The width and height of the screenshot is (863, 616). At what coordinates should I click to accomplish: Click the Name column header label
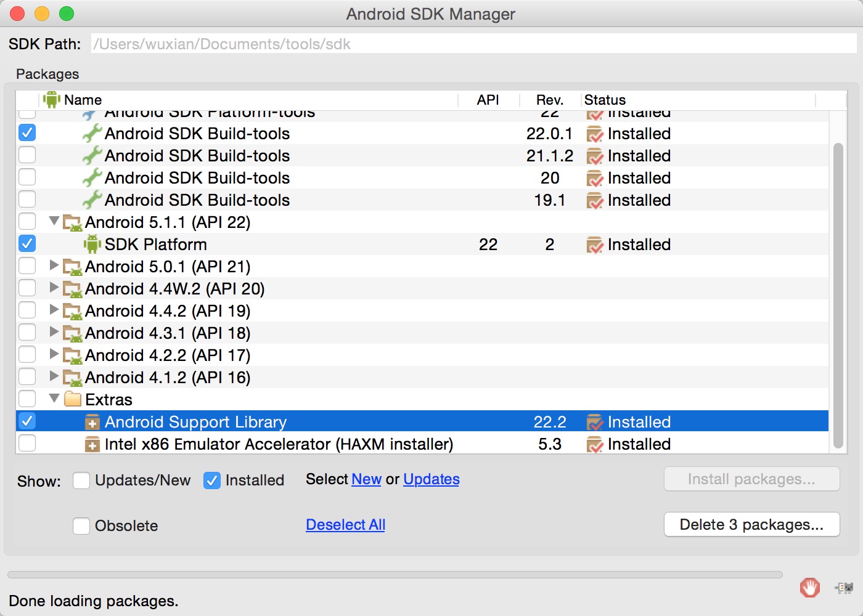[83, 100]
